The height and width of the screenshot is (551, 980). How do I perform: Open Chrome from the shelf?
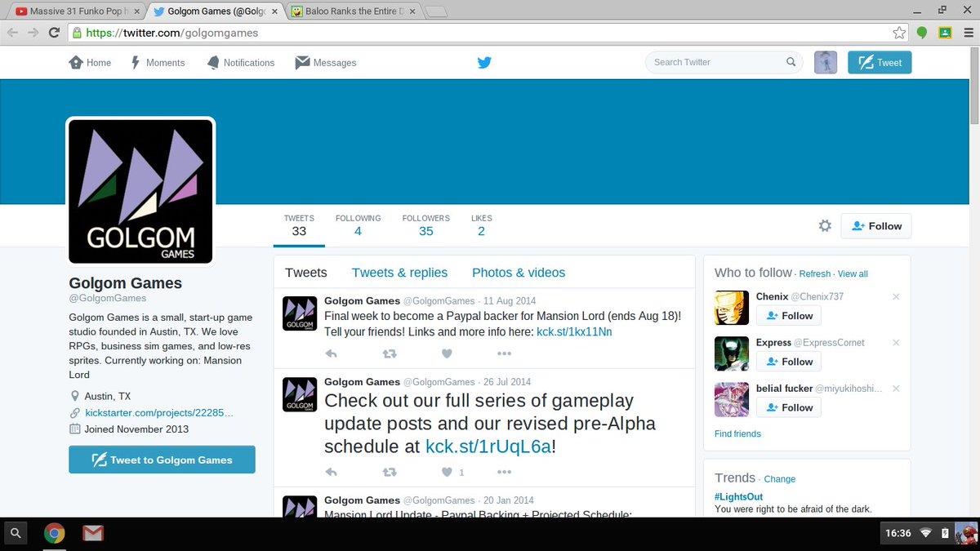click(55, 534)
